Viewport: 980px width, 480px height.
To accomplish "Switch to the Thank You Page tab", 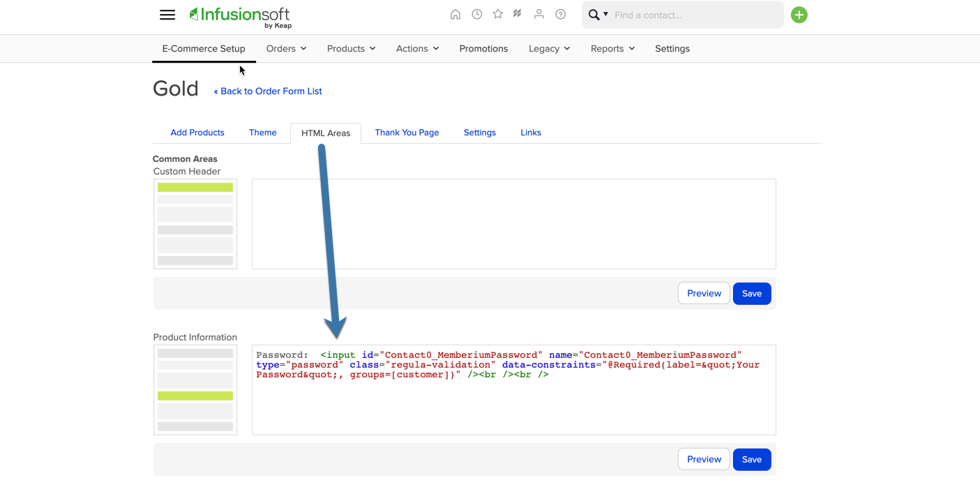I will [407, 133].
